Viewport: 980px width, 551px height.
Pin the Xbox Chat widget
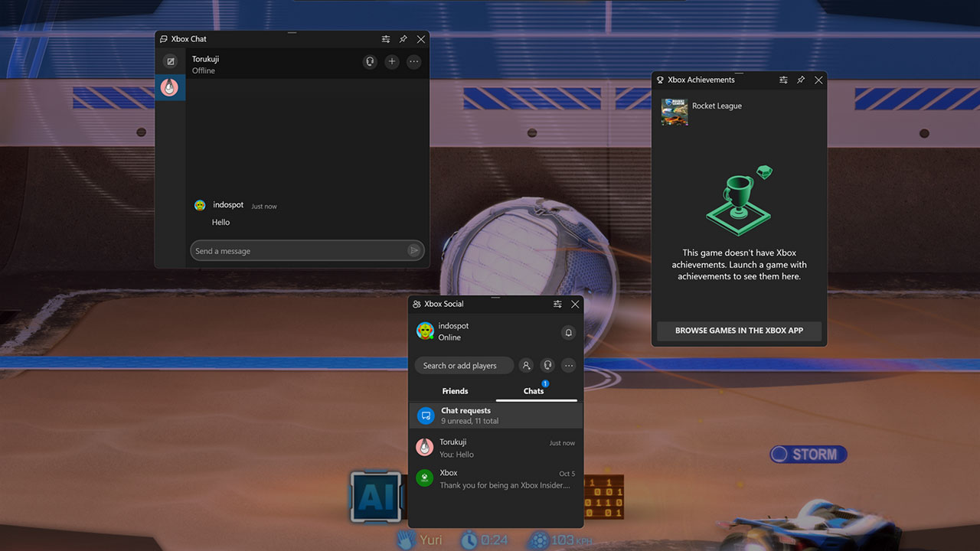coord(403,39)
